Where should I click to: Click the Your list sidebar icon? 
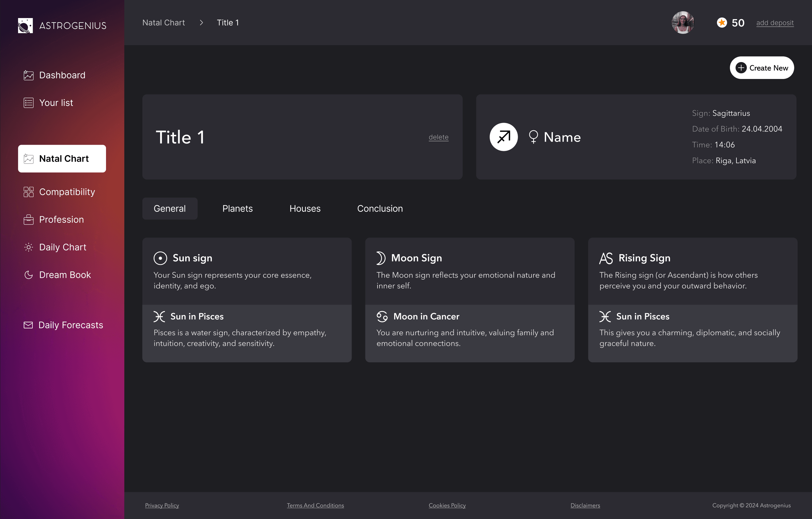tap(29, 103)
